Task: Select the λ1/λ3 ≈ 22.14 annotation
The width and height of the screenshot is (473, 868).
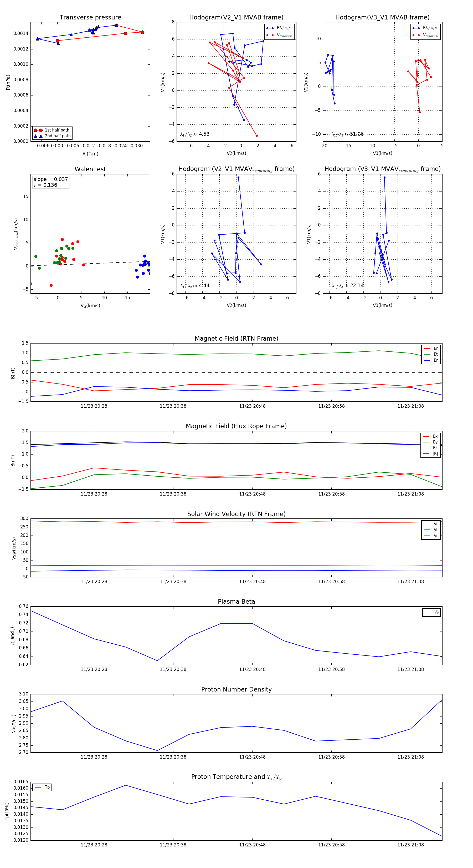Action: (x=348, y=286)
